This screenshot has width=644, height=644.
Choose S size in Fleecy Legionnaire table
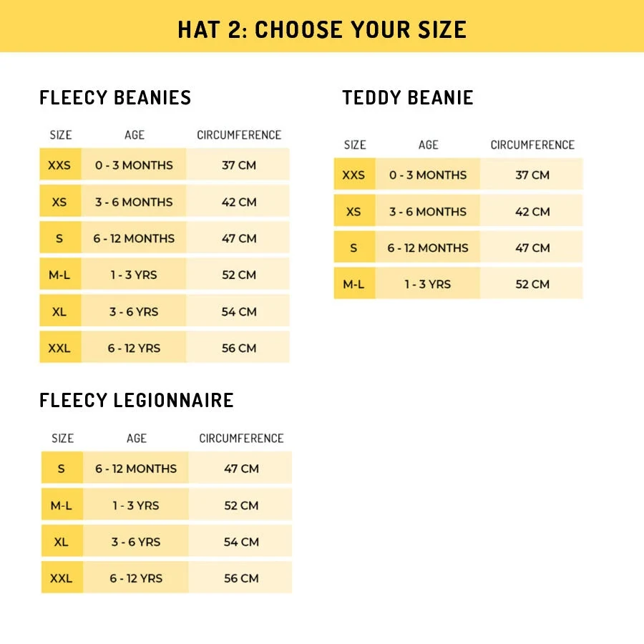coord(62,469)
